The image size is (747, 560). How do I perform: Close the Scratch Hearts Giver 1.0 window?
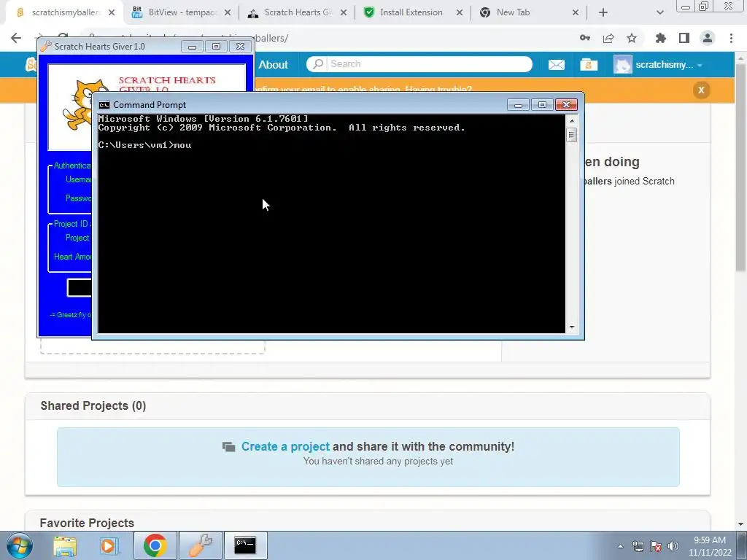pos(240,46)
